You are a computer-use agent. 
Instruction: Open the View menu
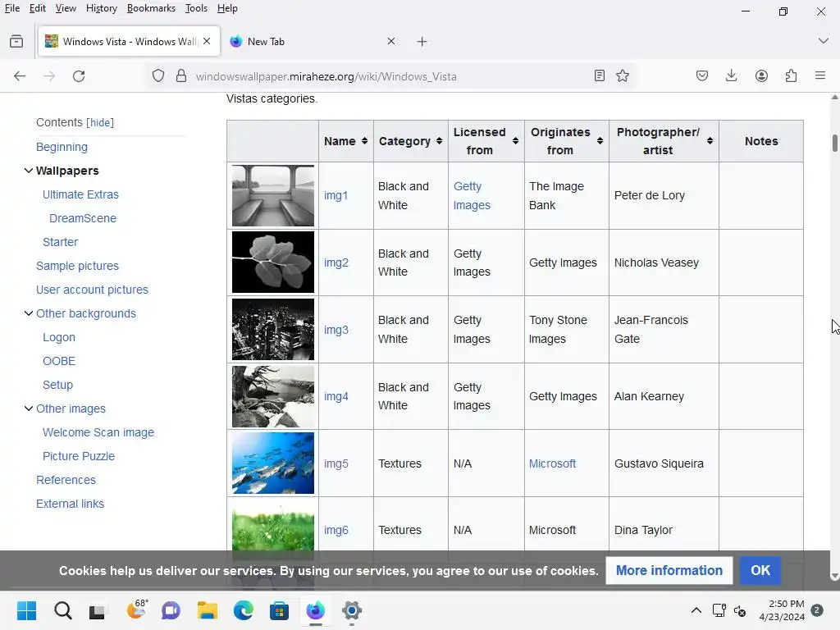coord(66,8)
